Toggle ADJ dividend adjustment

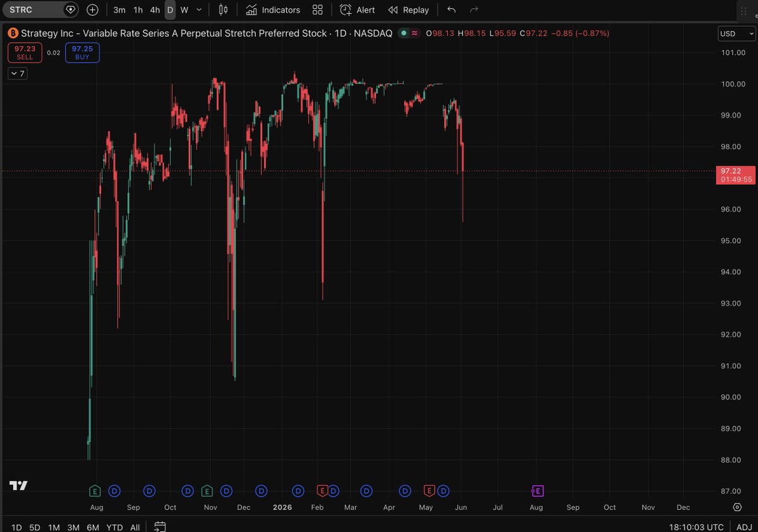744,527
